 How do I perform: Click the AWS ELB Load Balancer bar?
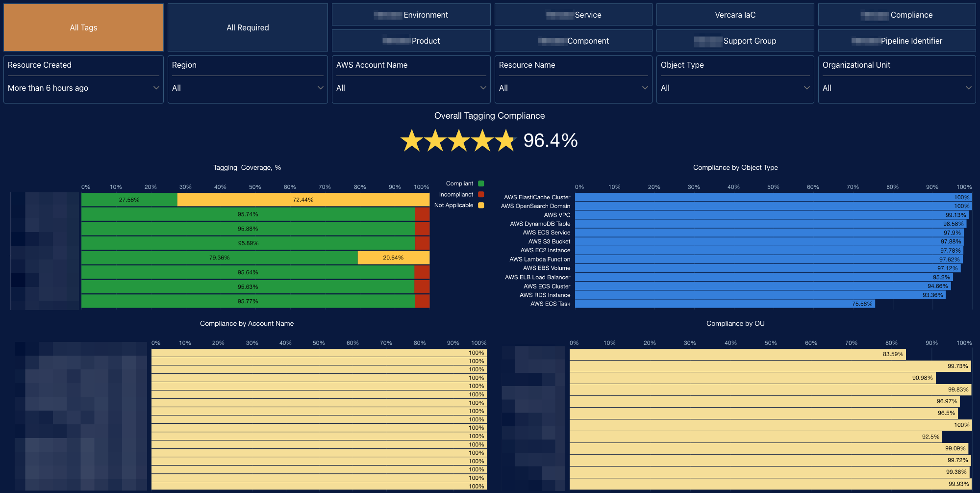click(764, 277)
